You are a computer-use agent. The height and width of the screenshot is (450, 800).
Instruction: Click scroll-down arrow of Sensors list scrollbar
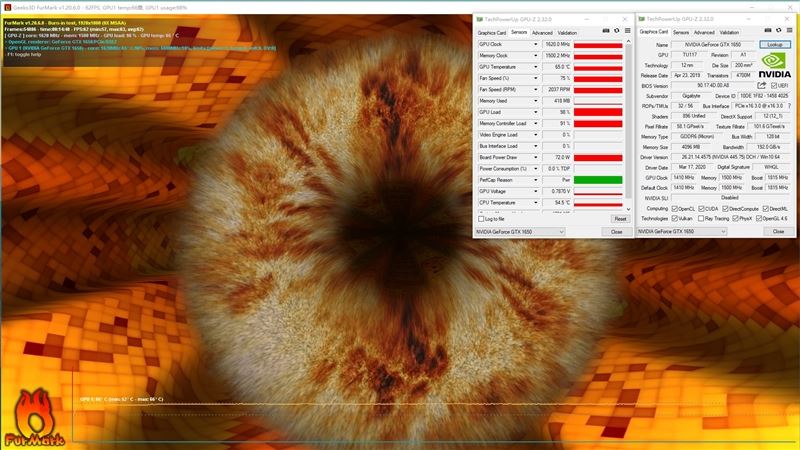pyautogui.click(x=628, y=209)
